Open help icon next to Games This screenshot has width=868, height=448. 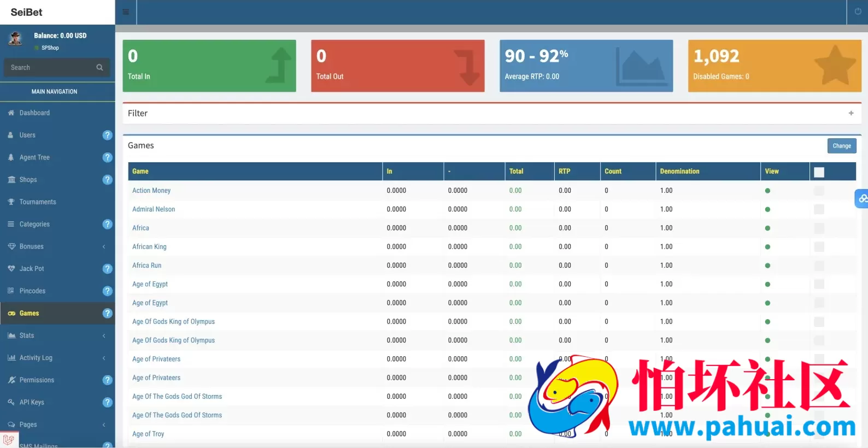tap(108, 313)
